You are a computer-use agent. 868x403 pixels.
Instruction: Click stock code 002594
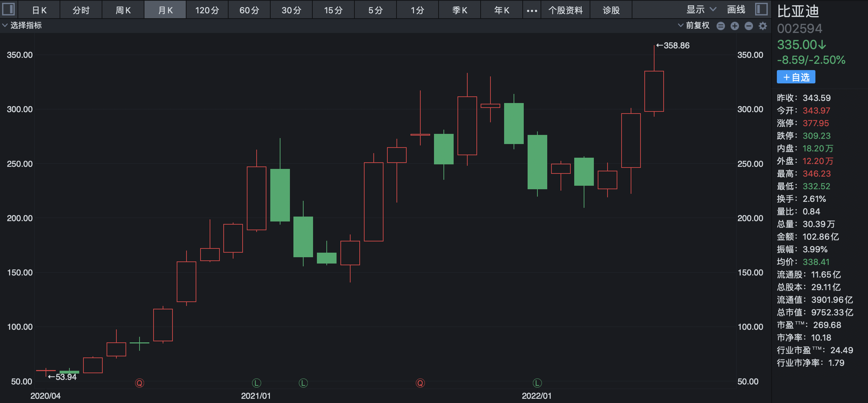[800, 28]
